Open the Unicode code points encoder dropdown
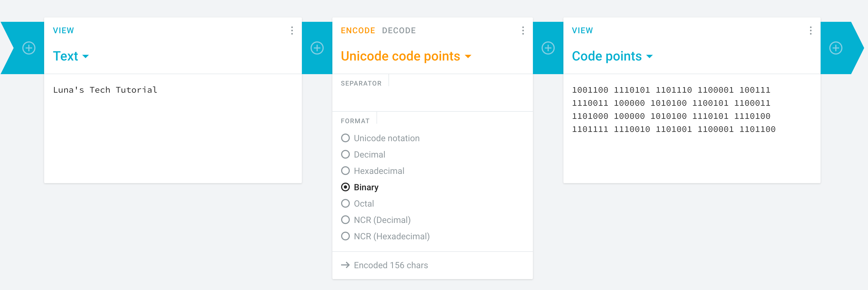The image size is (868, 290). coord(406,56)
